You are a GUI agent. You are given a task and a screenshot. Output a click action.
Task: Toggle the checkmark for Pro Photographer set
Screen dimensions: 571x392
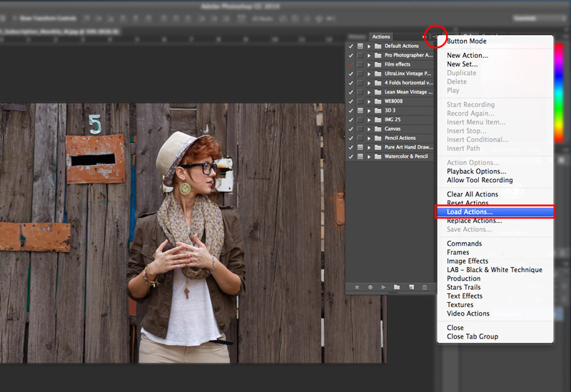350,56
